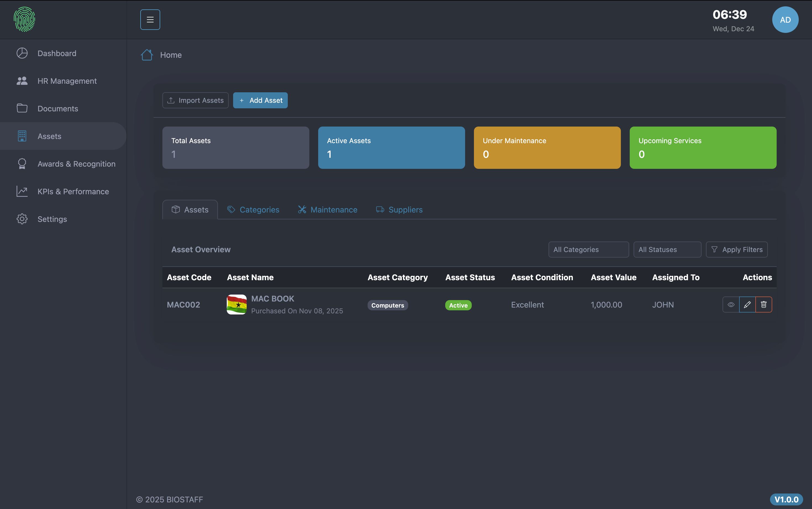Open Settings gear in sidebar
Viewport: 812px width, 509px height.
(22, 219)
